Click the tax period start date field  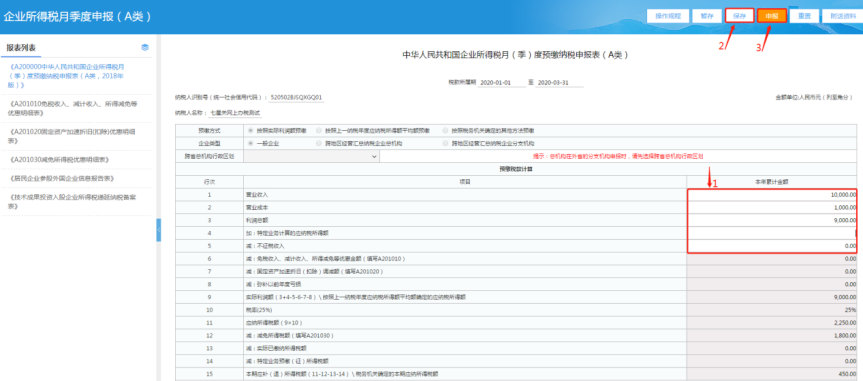495,83
